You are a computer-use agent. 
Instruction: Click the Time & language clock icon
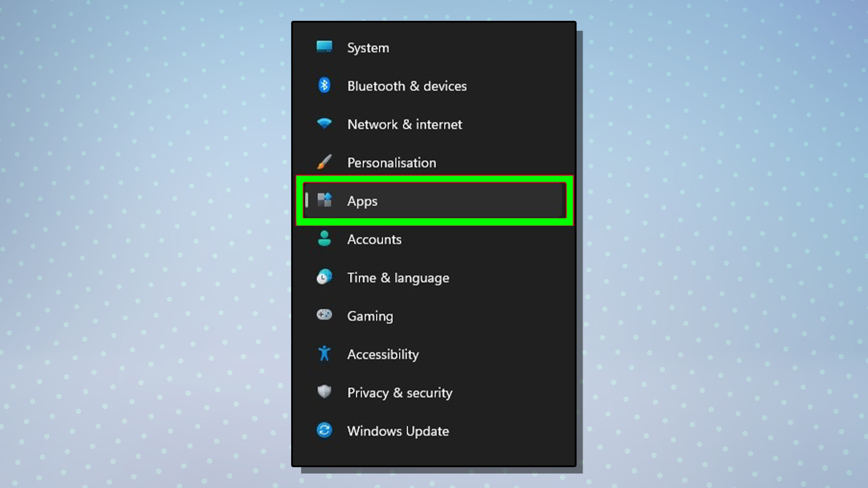(324, 277)
